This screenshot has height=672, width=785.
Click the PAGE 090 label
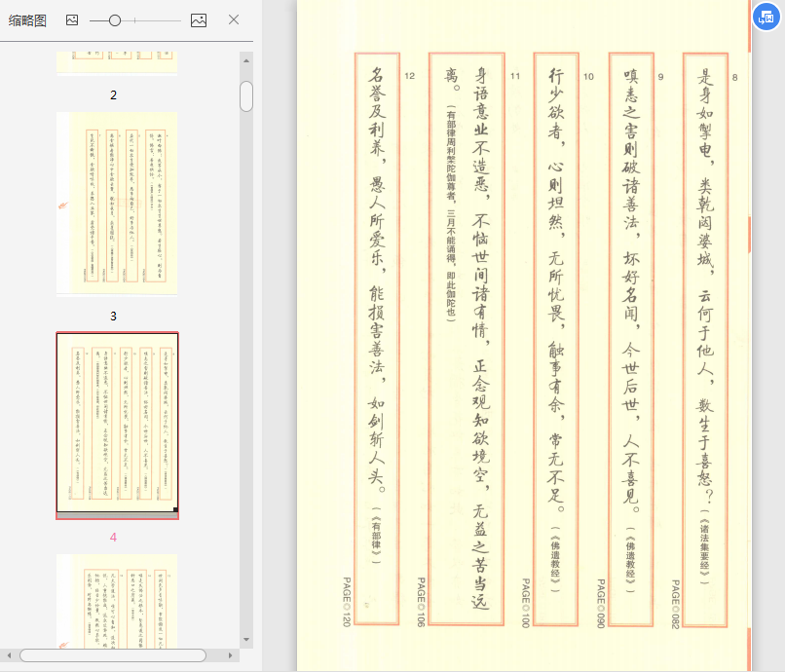(x=601, y=604)
